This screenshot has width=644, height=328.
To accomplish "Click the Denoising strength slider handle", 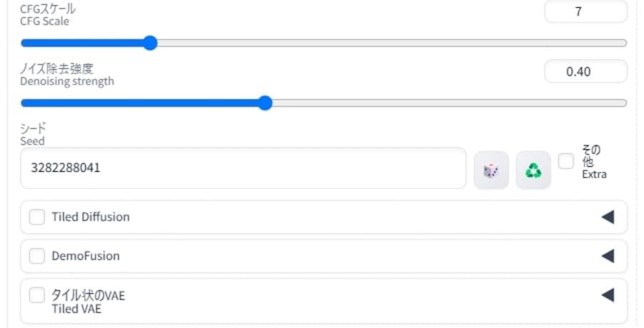I will (265, 102).
